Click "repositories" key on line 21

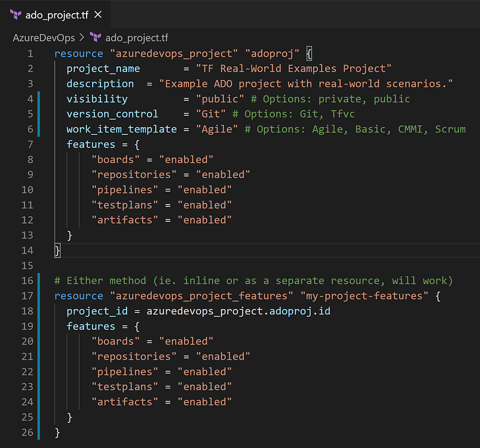[x=134, y=357]
